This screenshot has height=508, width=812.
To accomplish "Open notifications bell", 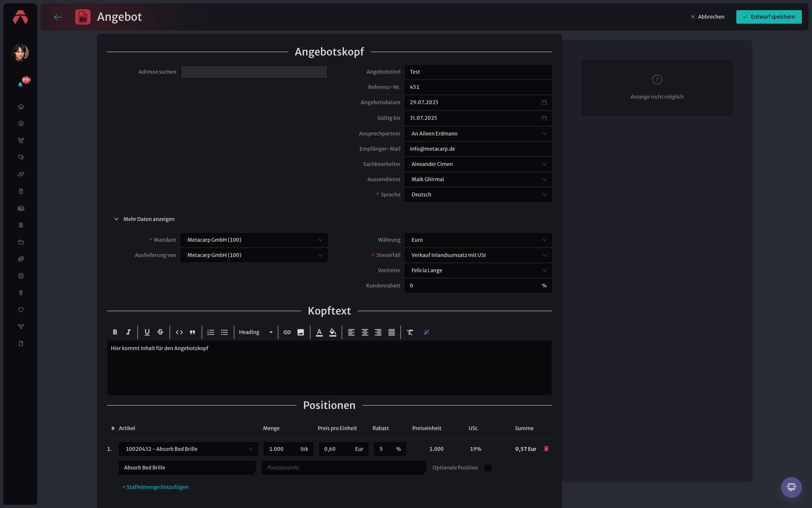I will (x=20, y=84).
